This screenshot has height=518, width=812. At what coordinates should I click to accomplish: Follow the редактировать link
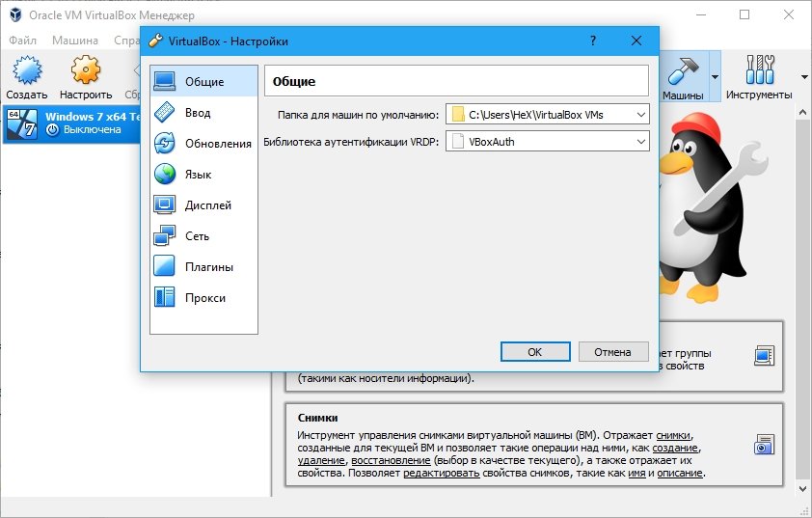(442, 473)
